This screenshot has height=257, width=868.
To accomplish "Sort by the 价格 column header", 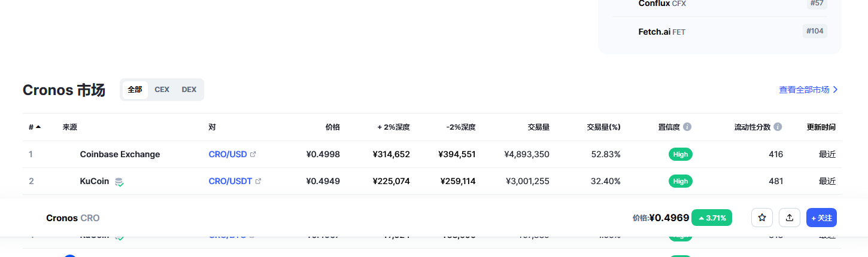I will 332,127.
